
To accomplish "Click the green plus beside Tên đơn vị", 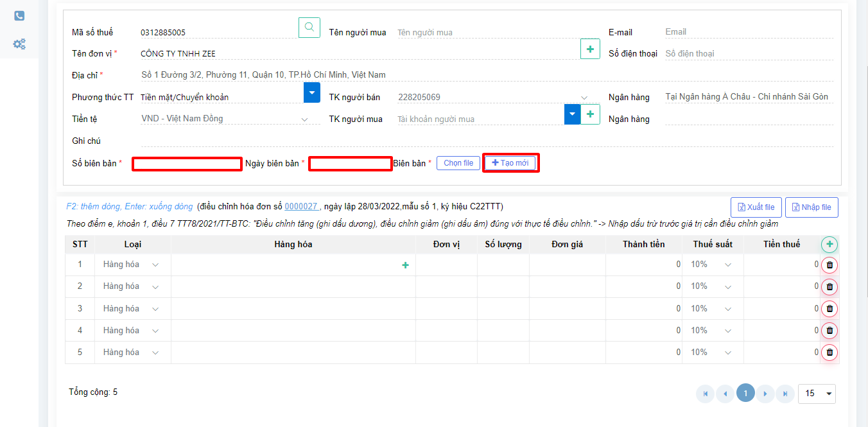I will tap(590, 48).
